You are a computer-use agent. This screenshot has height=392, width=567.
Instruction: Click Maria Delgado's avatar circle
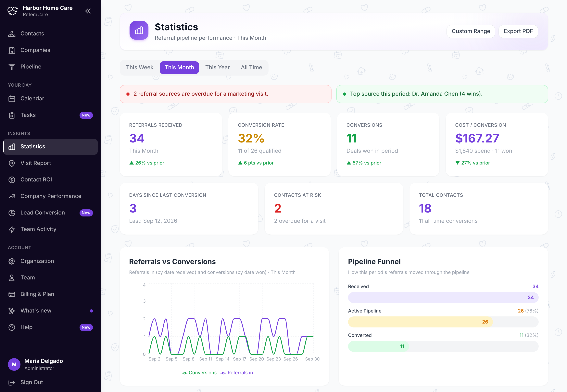14,364
